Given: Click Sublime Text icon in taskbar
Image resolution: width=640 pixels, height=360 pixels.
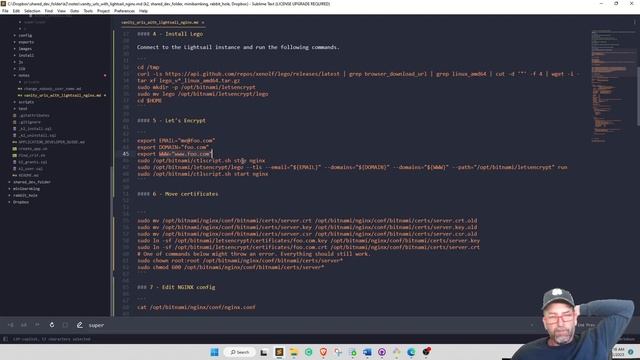Looking at the screenshot, I should point(279,352).
